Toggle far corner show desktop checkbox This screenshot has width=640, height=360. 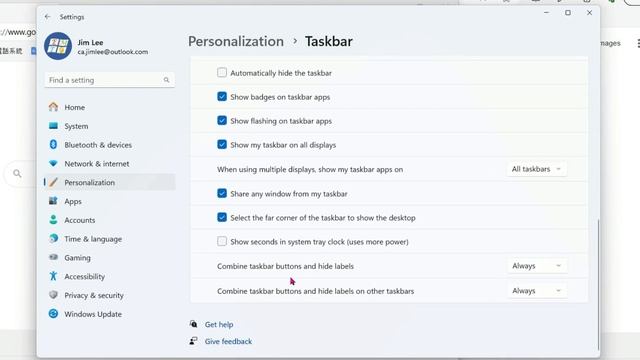click(222, 218)
